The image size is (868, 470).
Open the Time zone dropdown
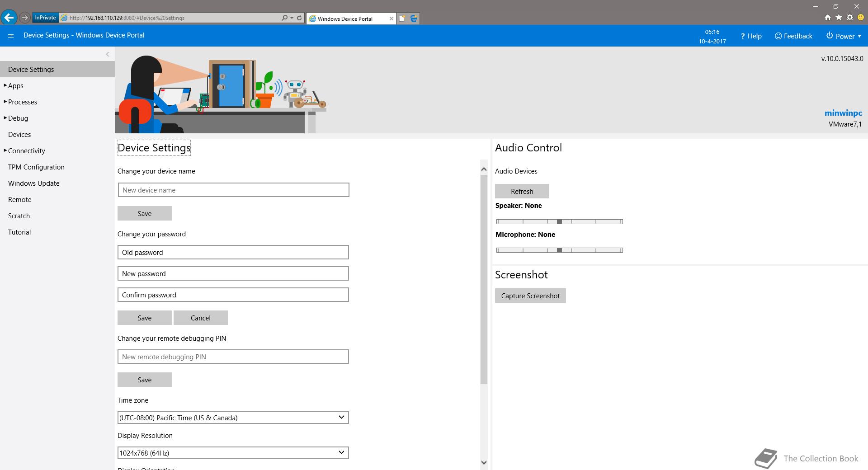point(233,418)
